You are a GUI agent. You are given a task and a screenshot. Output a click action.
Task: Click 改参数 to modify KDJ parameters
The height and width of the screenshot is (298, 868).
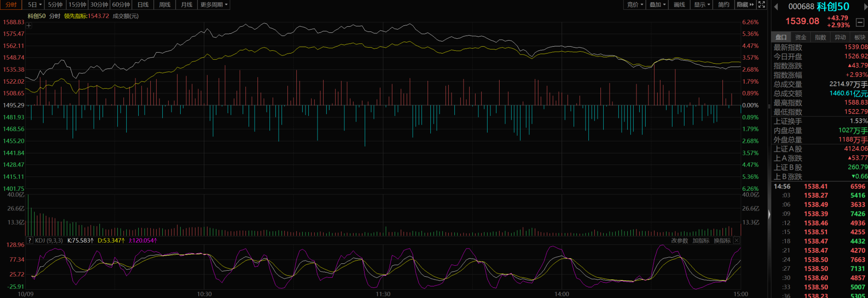(679, 241)
